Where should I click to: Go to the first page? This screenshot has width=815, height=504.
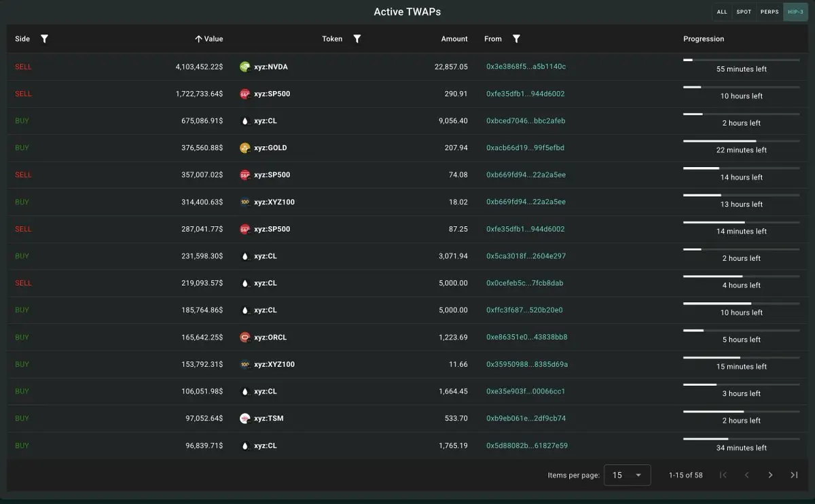(x=723, y=475)
